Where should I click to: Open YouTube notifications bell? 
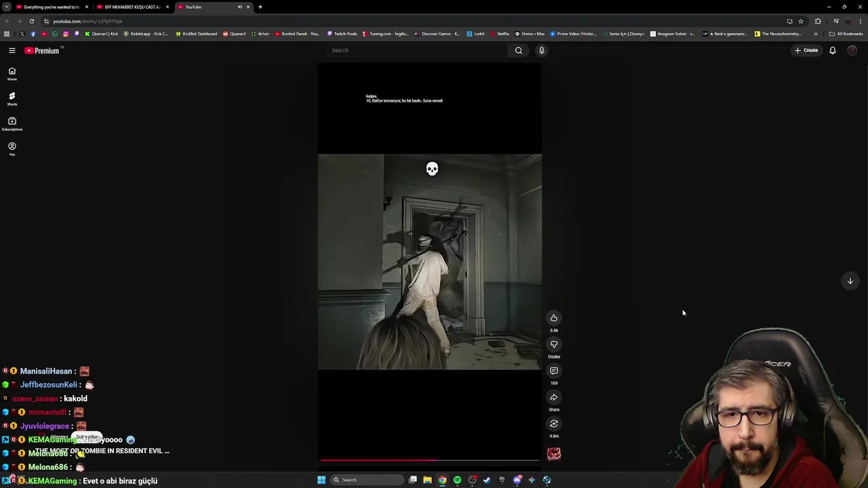tap(833, 50)
